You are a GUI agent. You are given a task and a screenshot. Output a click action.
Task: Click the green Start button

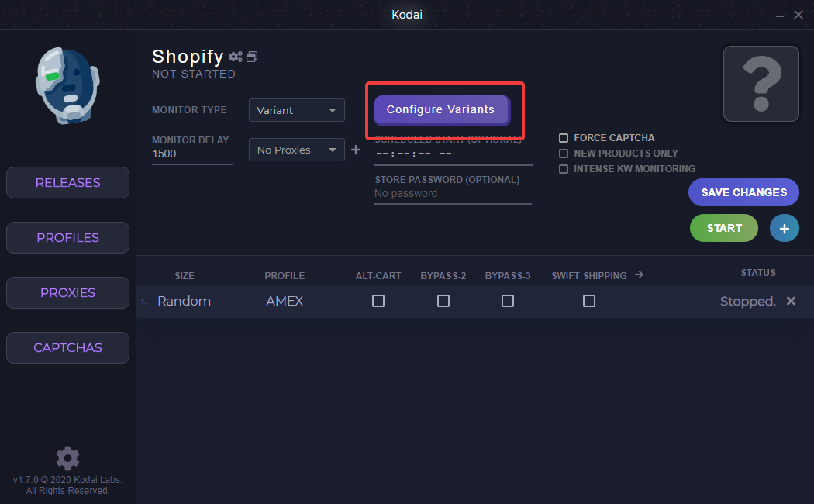[x=723, y=228]
